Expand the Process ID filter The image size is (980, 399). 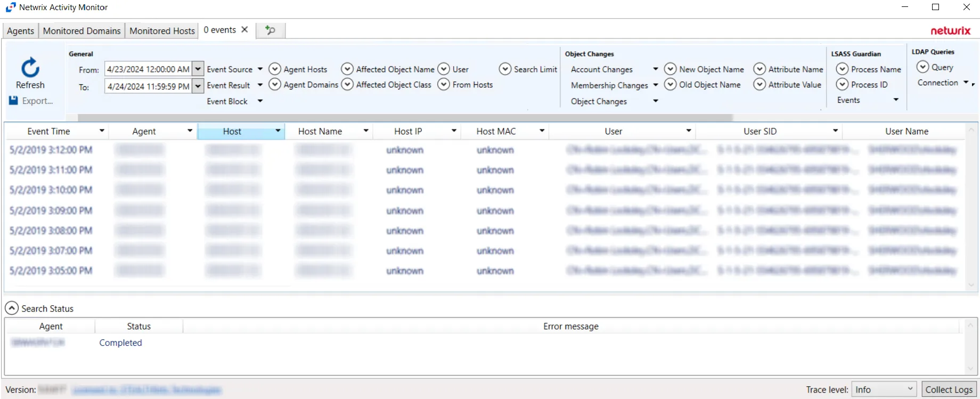coord(842,85)
